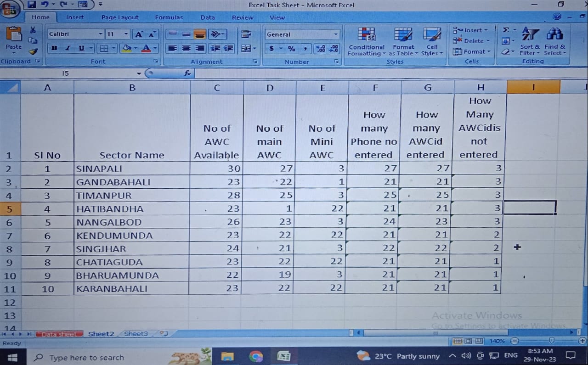Click the yellow fill color bucket
588x365 pixels.
point(126,48)
